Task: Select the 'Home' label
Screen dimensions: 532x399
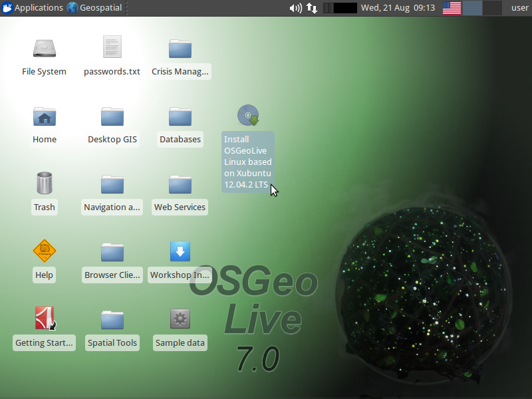Action: (45, 140)
